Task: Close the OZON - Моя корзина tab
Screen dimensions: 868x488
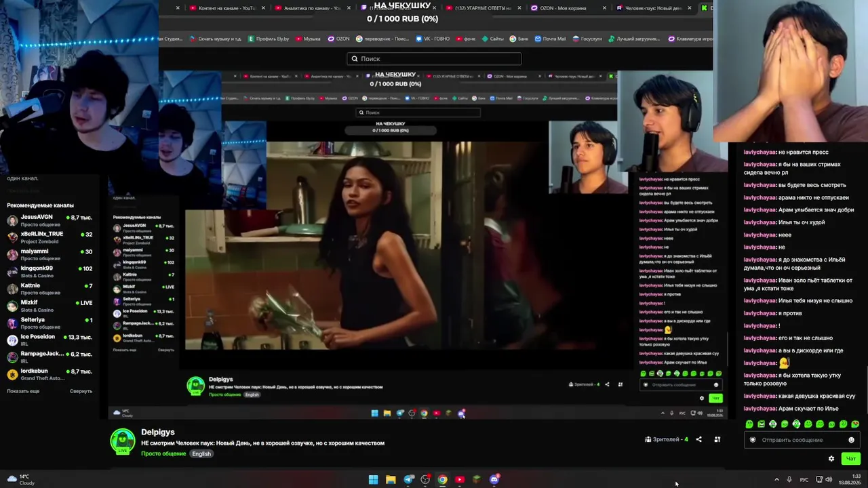Action: [x=604, y=8]
